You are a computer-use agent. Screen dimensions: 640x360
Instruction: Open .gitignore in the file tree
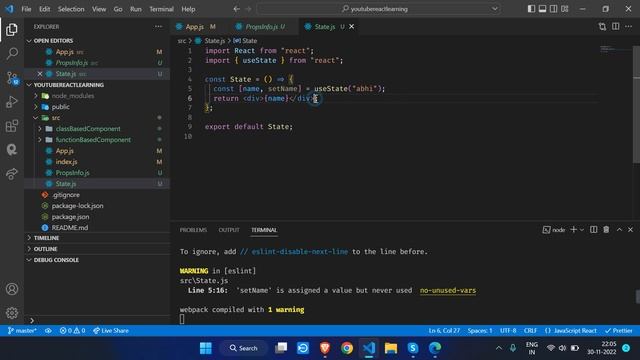tap(66, 195)
